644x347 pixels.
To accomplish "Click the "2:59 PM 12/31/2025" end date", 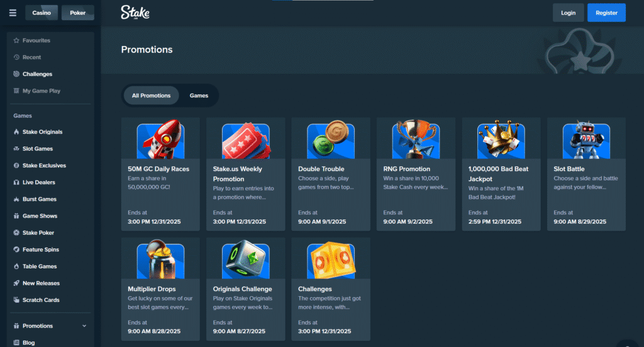I will tap(495, 222).
